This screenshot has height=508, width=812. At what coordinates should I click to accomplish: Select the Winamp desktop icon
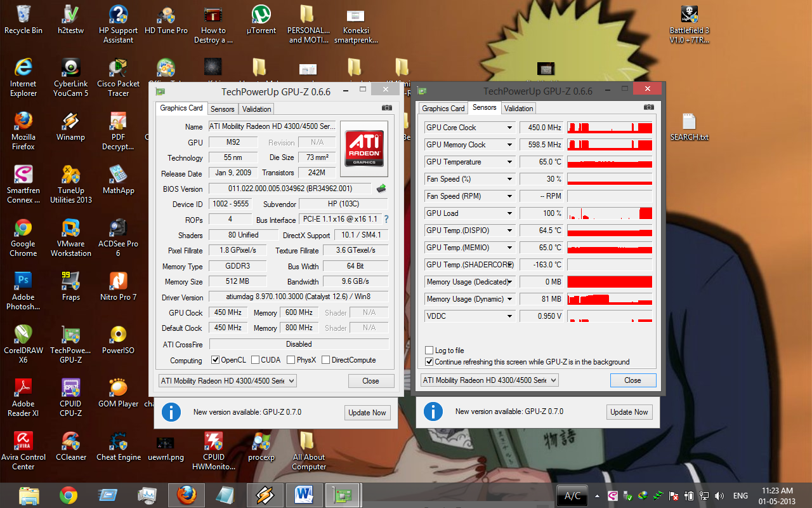click(70, 127)
